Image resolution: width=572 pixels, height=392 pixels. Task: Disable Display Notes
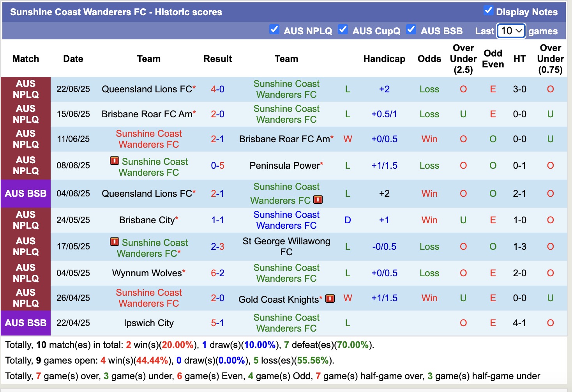click(x=488, y=11)
